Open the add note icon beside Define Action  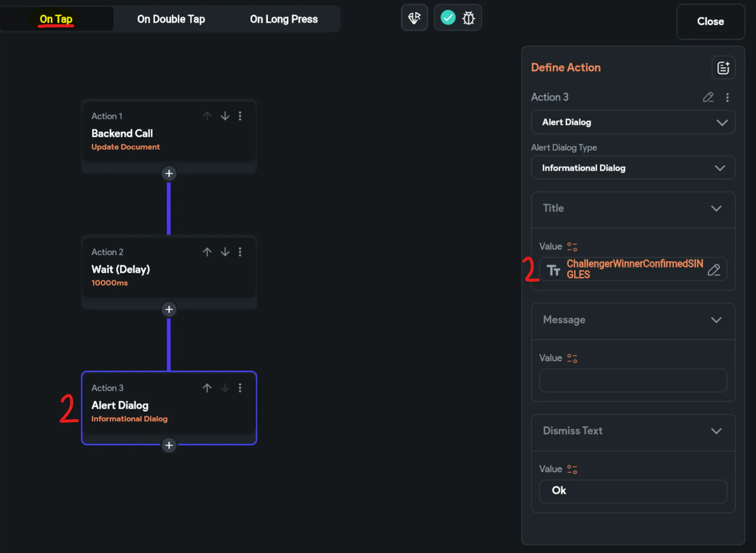723,68
